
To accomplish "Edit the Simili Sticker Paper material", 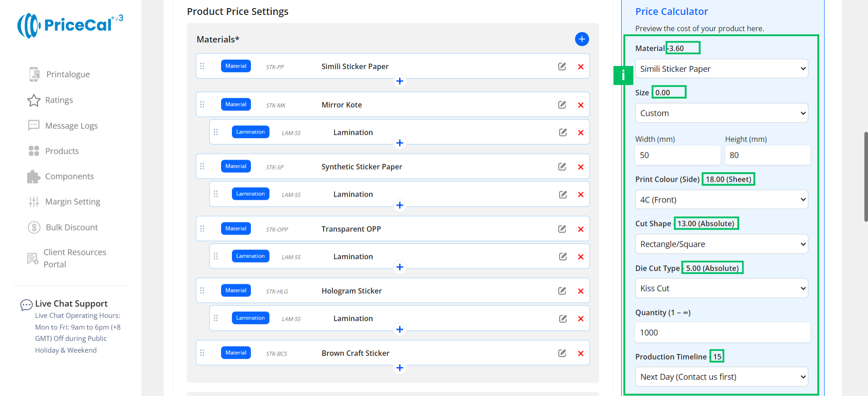I will coord(562,66).
